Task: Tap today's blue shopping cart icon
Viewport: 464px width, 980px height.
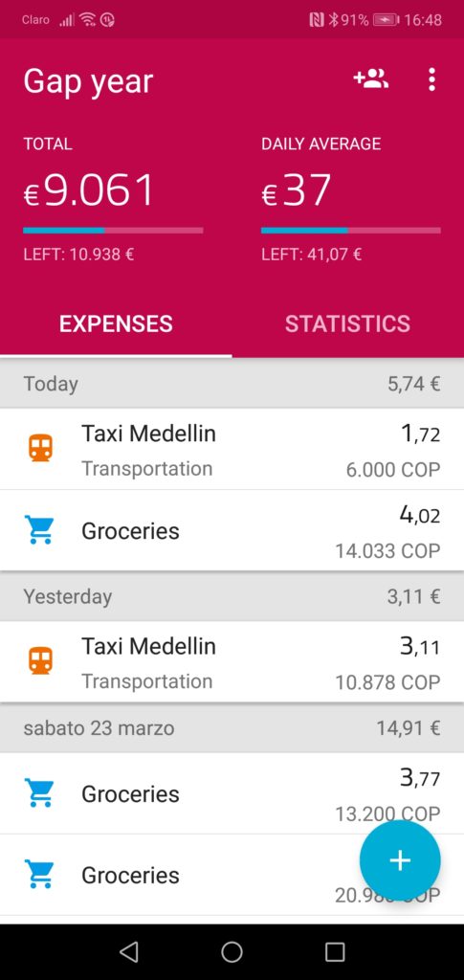Action: coord(38,530)
